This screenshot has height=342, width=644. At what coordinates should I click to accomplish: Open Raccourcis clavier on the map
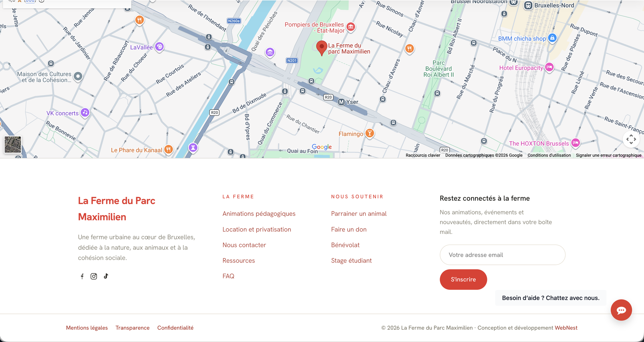(423, 155)
